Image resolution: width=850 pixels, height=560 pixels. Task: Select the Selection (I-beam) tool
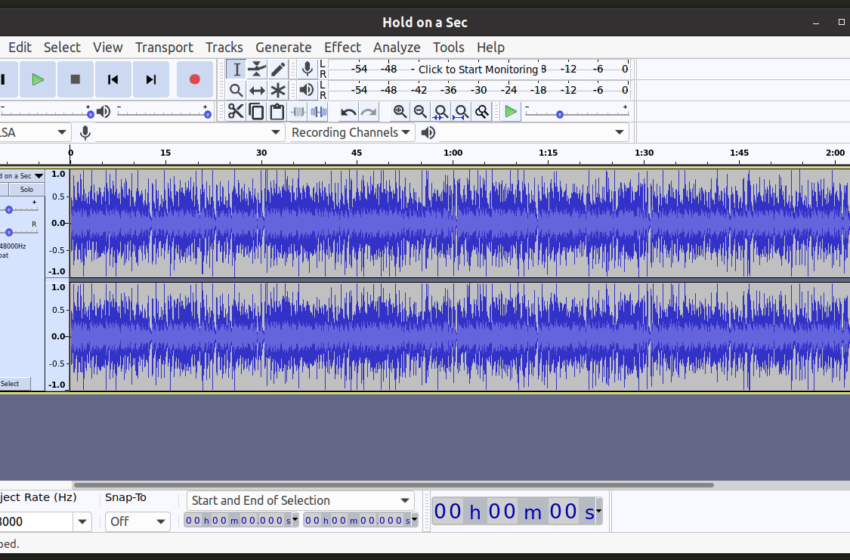point(236,69)
